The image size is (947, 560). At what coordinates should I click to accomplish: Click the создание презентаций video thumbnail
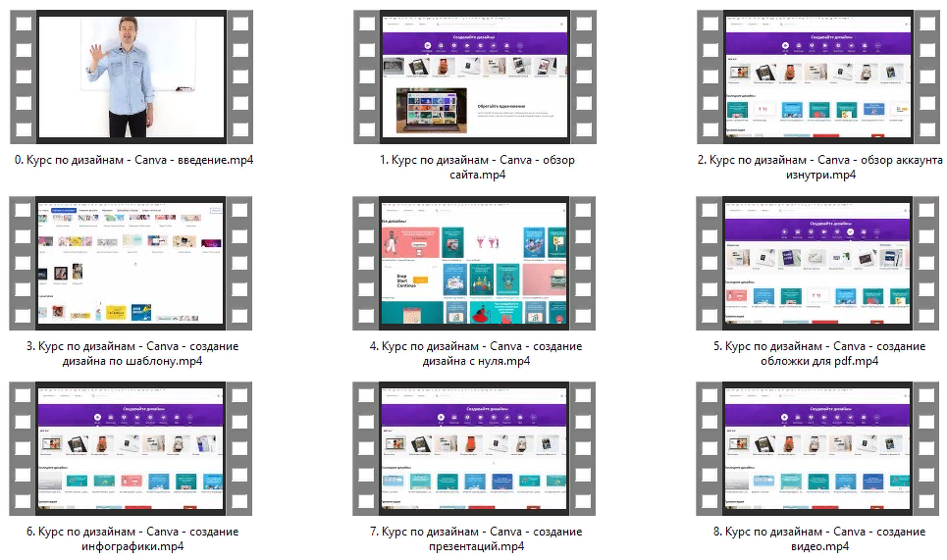(x=474, y=449)
